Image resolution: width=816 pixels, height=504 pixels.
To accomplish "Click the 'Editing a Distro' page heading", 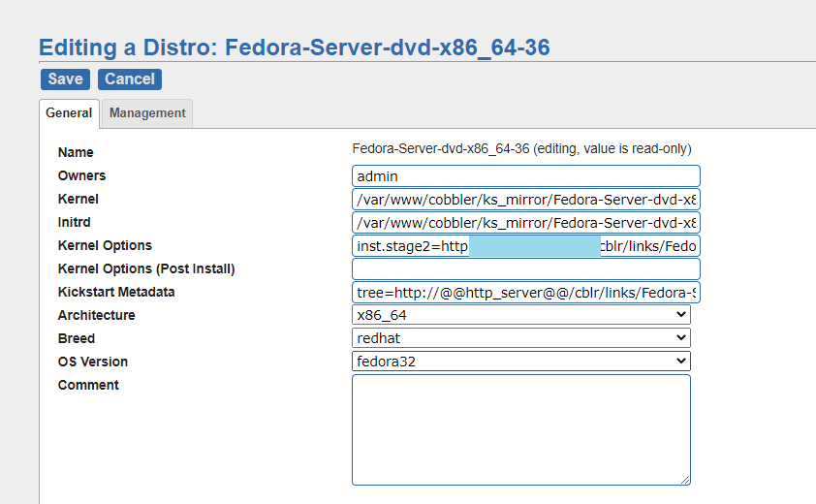I will [x=294, y=47].
